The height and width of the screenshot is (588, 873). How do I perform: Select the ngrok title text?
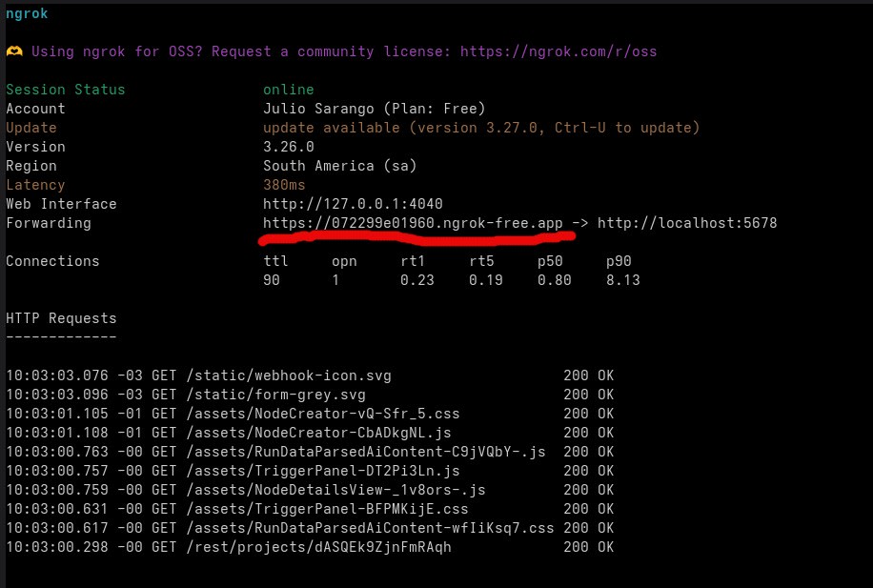tap(27, 14)
